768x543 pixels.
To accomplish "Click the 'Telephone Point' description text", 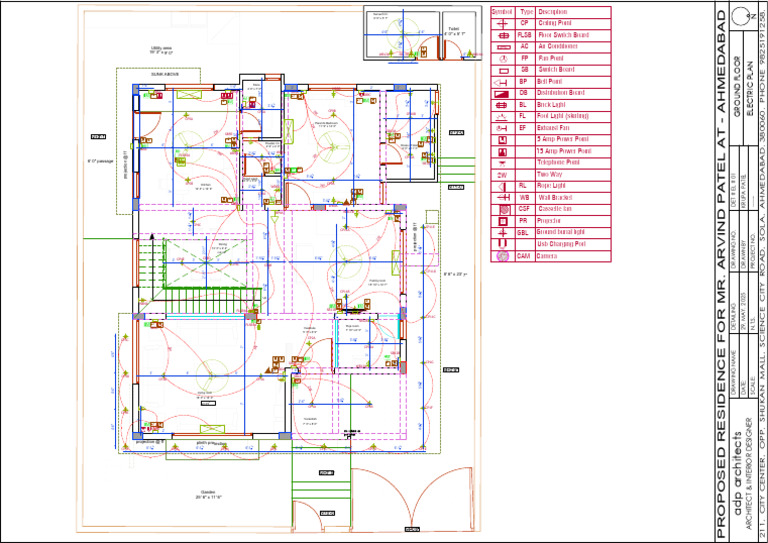I will click(558, 163).
